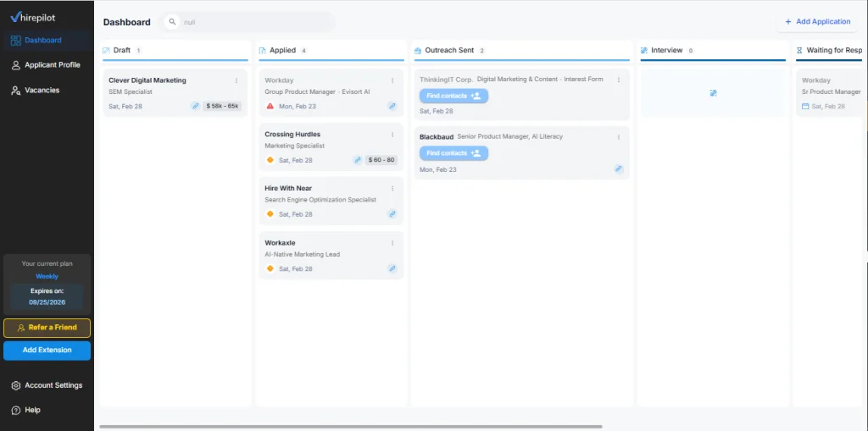The width and height of the screenshot is (868, 431).
Task: Click the Applied column icon
Action: tap(263, 50)
